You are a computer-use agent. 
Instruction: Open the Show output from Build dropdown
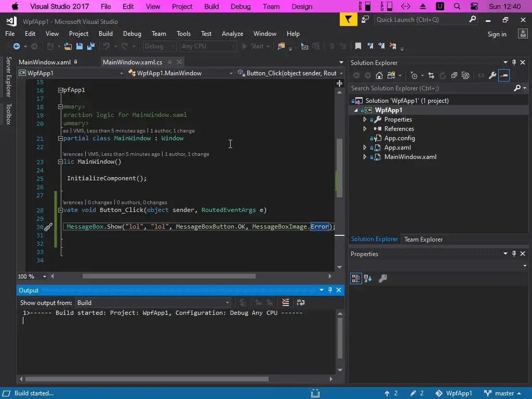[153, 303]
